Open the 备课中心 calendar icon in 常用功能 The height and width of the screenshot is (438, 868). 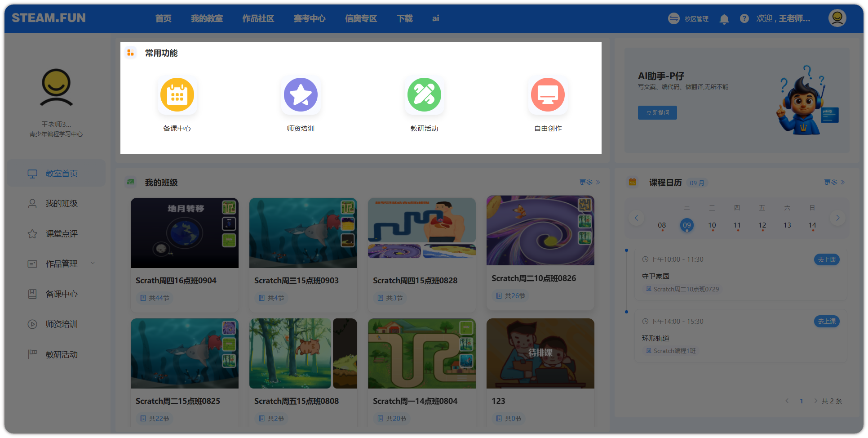[177, 95]
